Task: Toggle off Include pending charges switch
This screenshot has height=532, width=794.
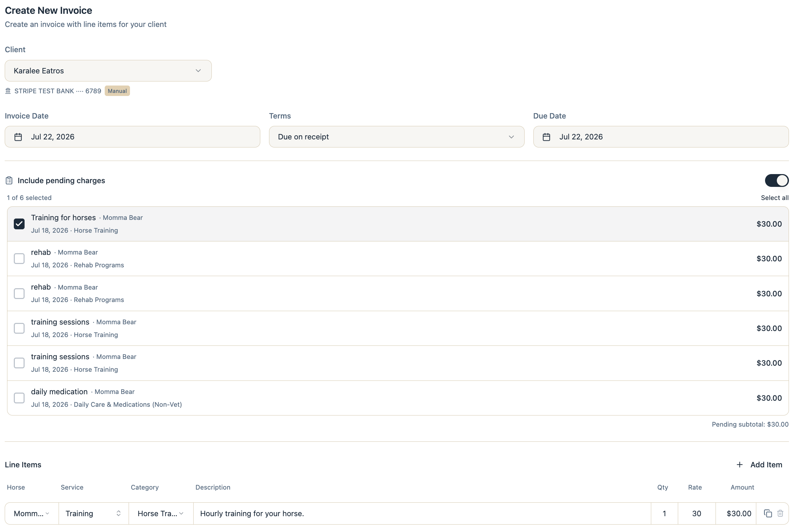Action: 776,180
